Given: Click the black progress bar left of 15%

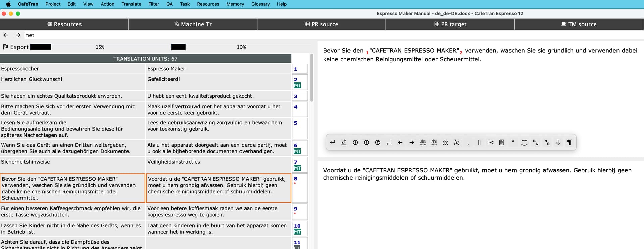Looking at the screenshot, I should (41, 47).
